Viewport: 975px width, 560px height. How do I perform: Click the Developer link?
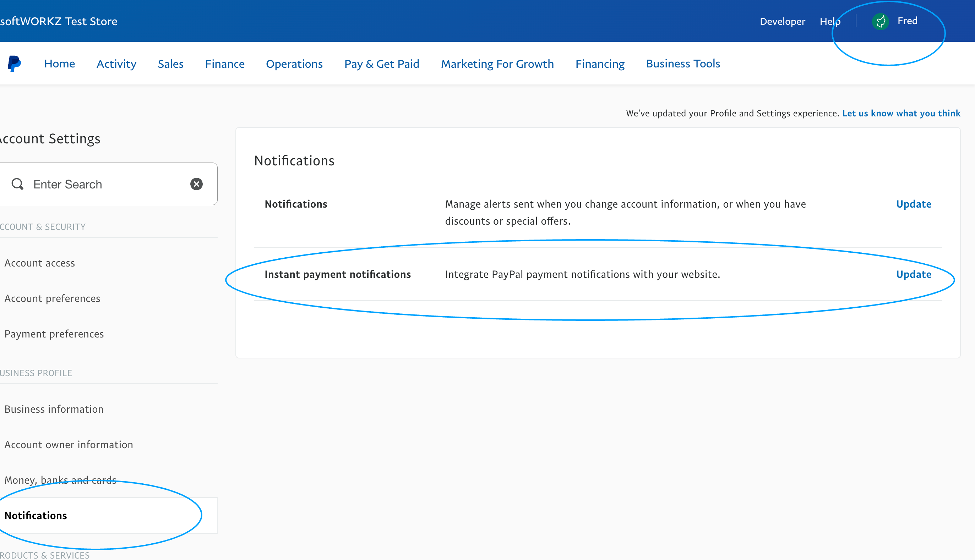click(x=782, y=21)
